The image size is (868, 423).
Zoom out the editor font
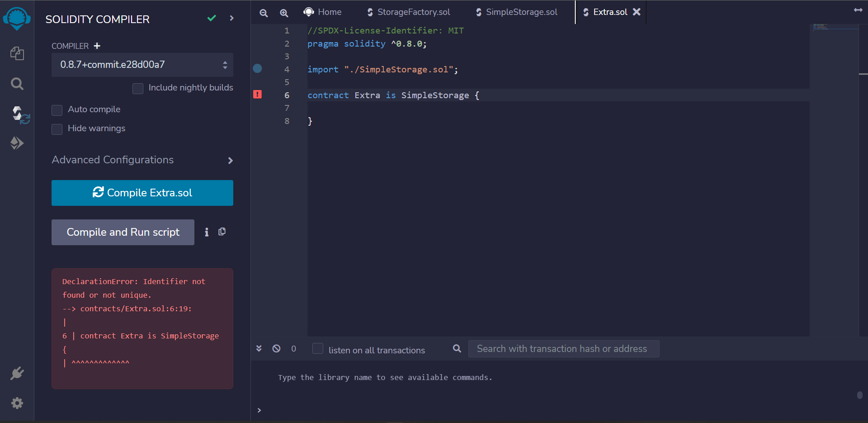click(264, 13)
